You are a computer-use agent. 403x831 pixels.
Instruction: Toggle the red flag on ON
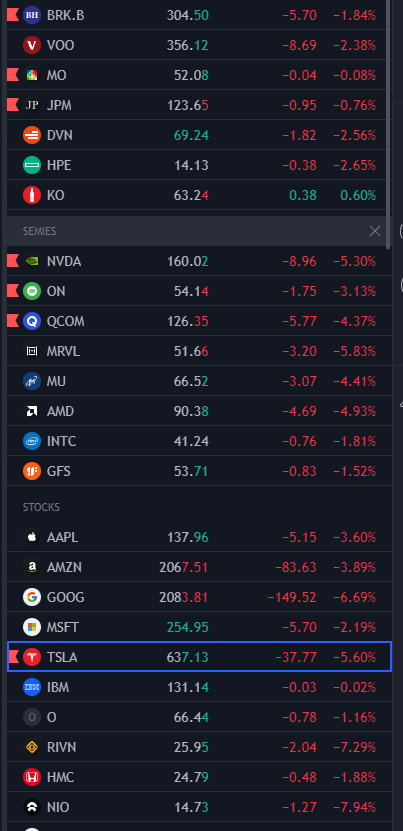coord(13,291)
